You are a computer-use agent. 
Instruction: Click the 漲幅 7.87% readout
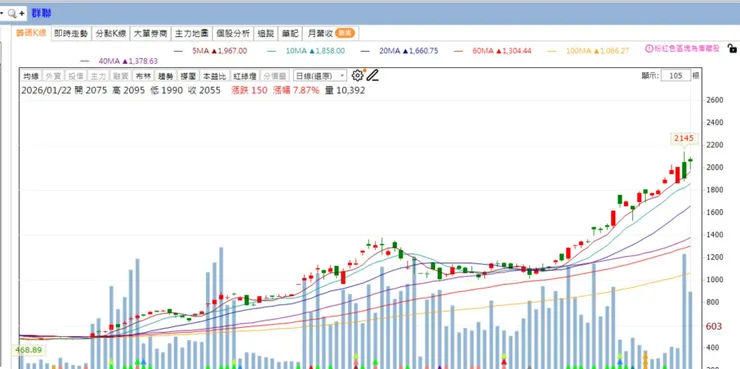(x=296, y=90)
